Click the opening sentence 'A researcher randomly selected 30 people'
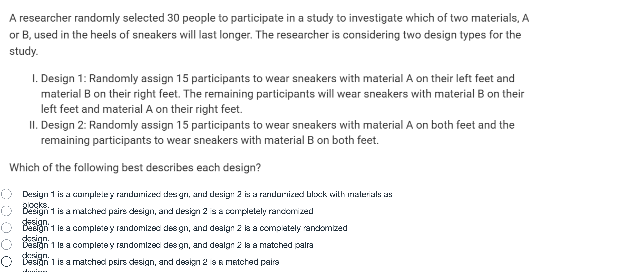 pyautogui.click(x=269, y=18)
